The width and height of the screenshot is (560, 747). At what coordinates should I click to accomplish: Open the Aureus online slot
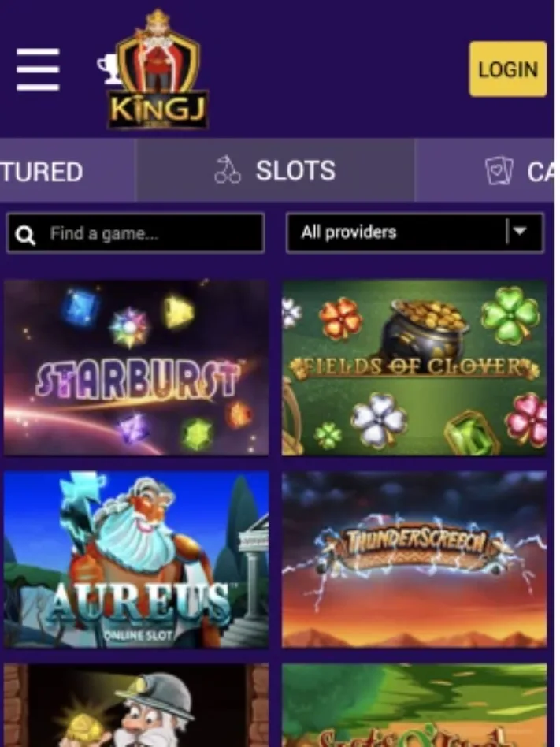[x=136, y=559]
